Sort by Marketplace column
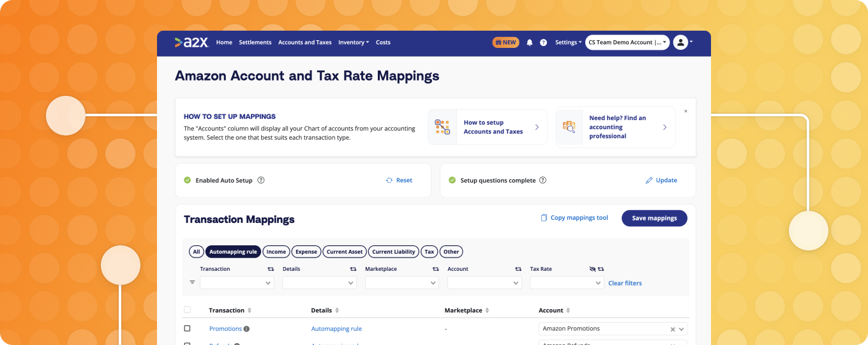The width and height of the screenshot is (868, 345). click(x=487, y=310)
